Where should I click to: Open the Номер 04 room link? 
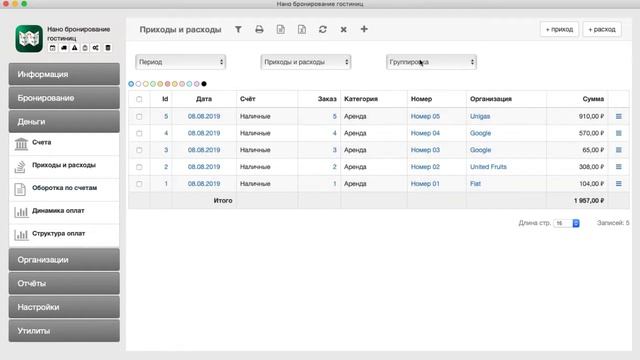(425, 133)
